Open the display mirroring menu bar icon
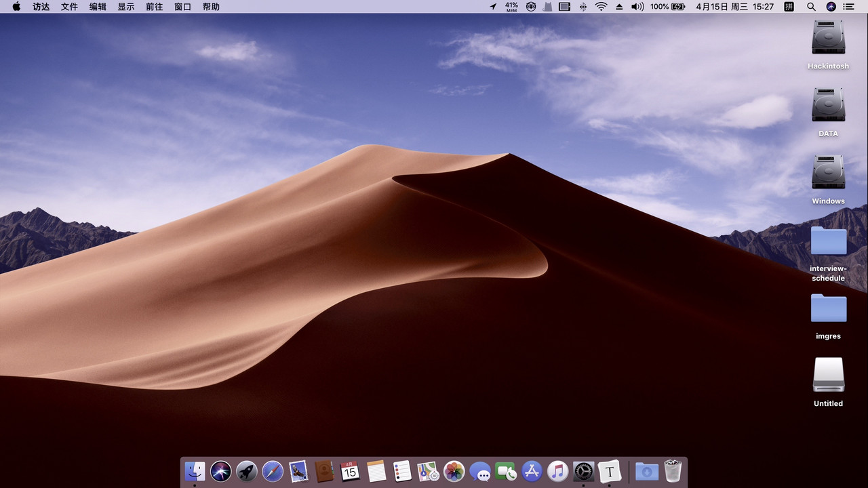The height and width of the screenshot is (488, 868). coord(564,7)
